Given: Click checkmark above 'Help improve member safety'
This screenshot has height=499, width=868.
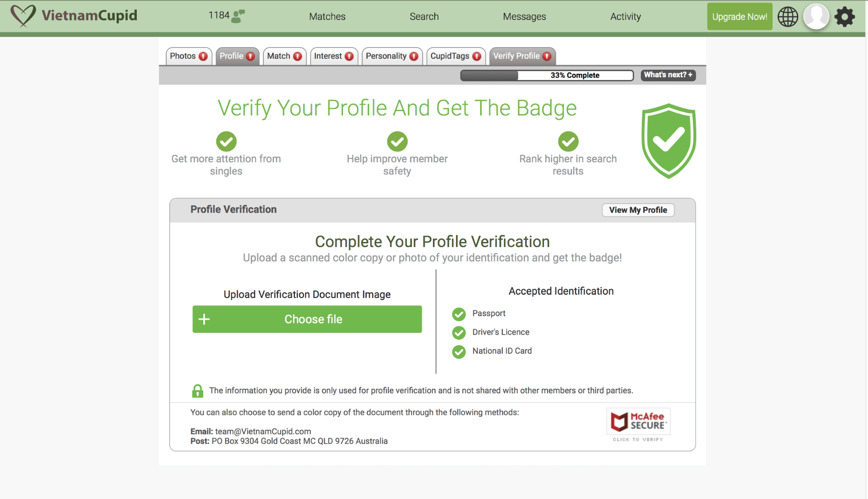Looking at the screenshot, I should 397,141.
